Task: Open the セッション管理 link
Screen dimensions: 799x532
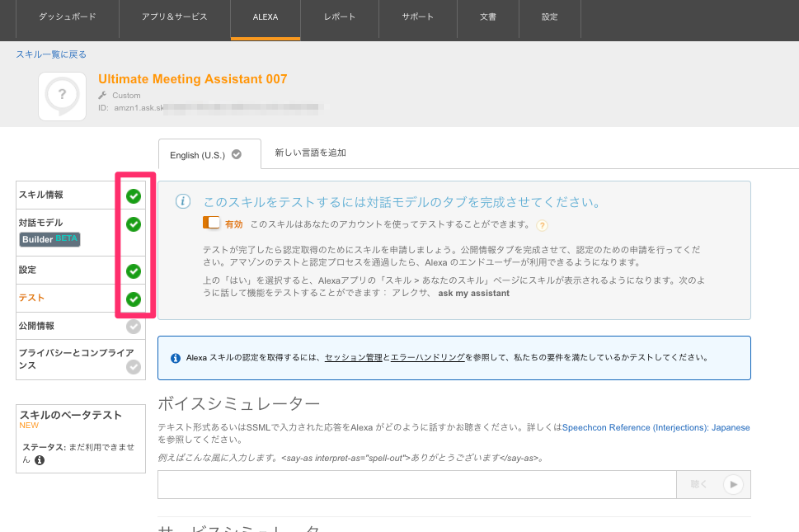Action: click(x=353, y=358)
